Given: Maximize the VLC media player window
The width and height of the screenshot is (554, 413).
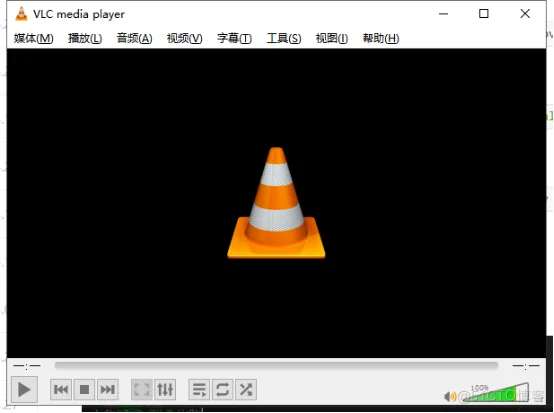Looking at the screenshot, I should tap(484, 14).
